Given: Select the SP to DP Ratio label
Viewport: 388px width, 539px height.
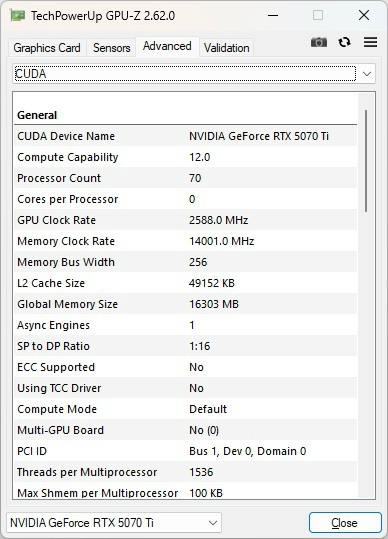Looking at the screenshot, I should click(53, 346).
